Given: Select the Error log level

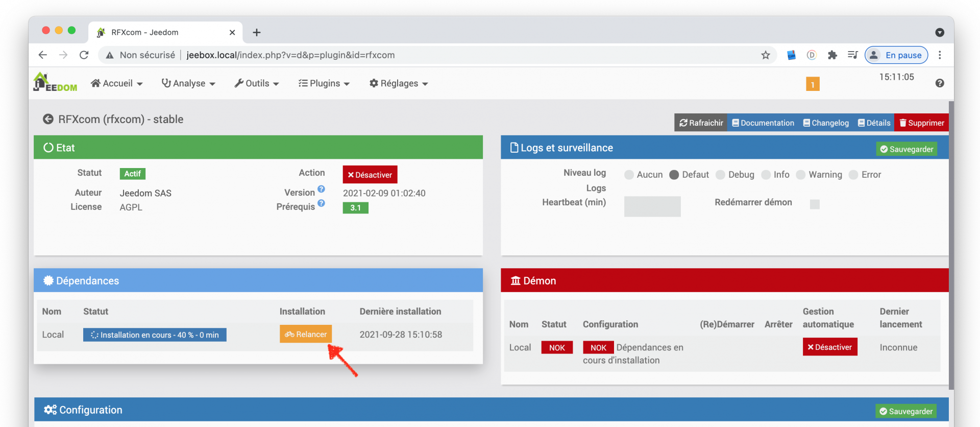Looking at the screenshot, I should click(x=853, y=175).
